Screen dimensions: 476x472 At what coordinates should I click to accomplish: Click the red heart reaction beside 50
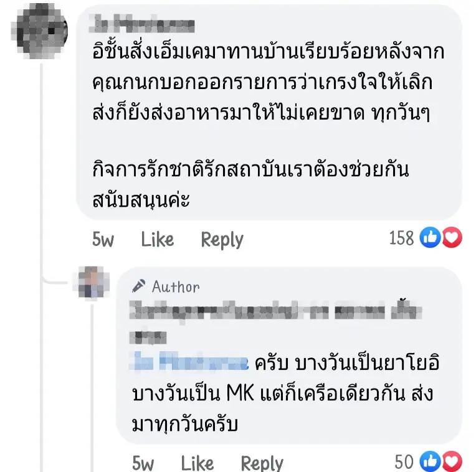(452, 461)
